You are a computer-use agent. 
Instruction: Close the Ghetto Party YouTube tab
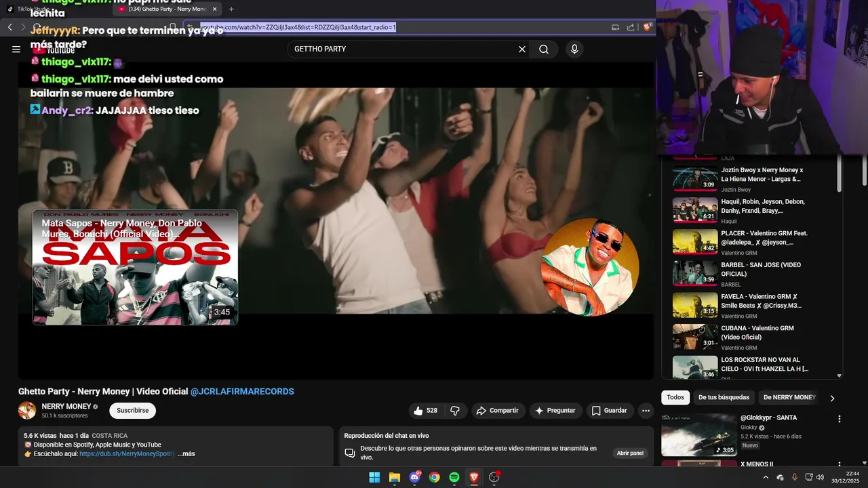pyautogui.click(x=215, y=9)
